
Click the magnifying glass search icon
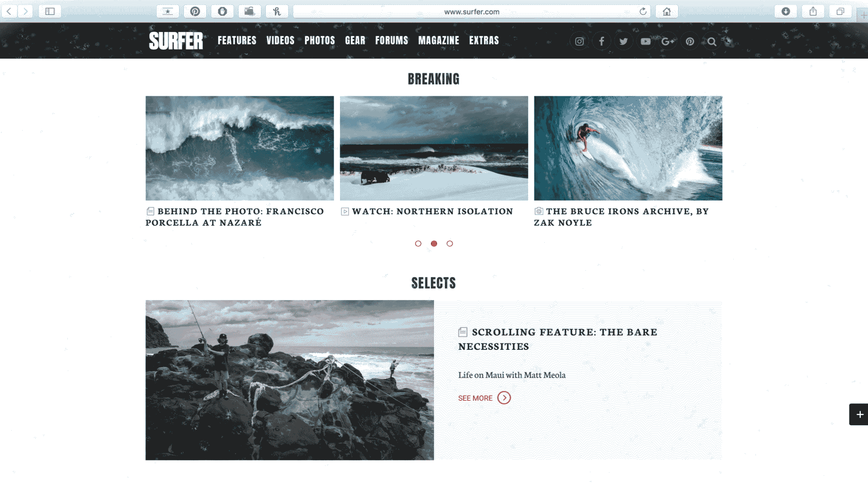712,42
